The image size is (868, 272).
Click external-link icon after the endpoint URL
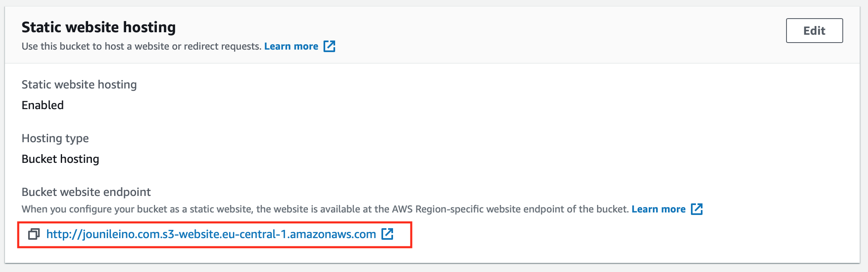[x=387, y=234]
